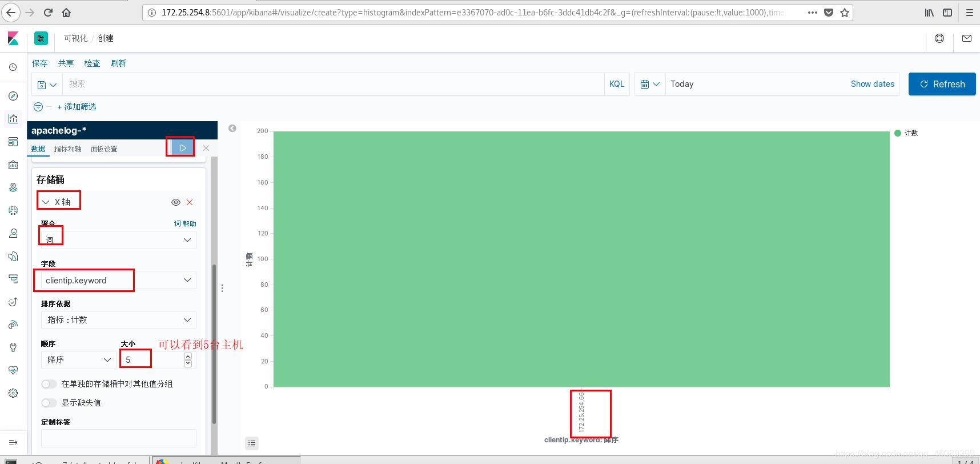Open Canvas icon in sidebar
Viewport: 980px width, 464px height.
(x=13, y=165)
